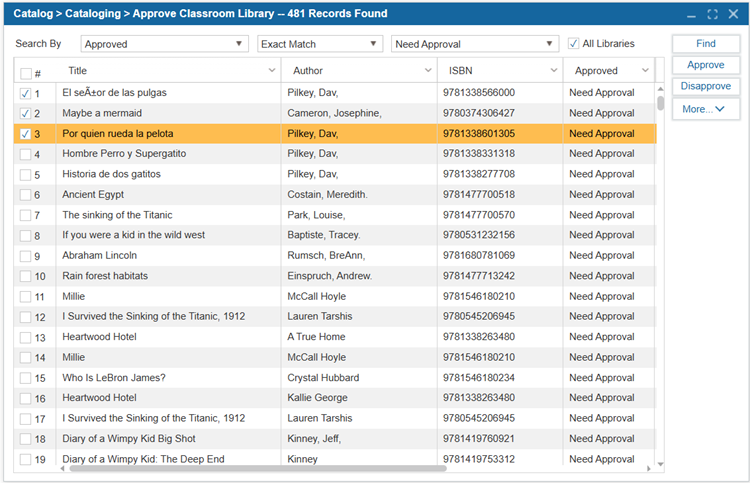Select ISBN 9781680781069
750x483 pixels.
coord(479,255)
